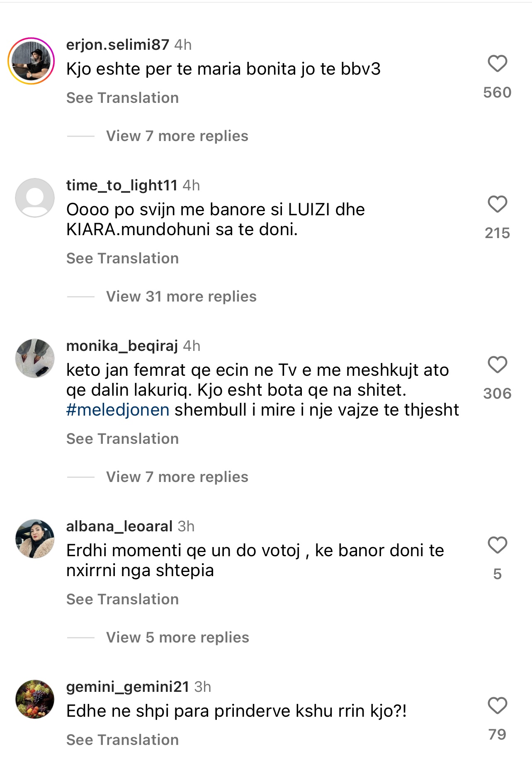The width and height of the screenshot is (532, 769).
Task: Expand View 5 more replies
Action: (177, 638)
